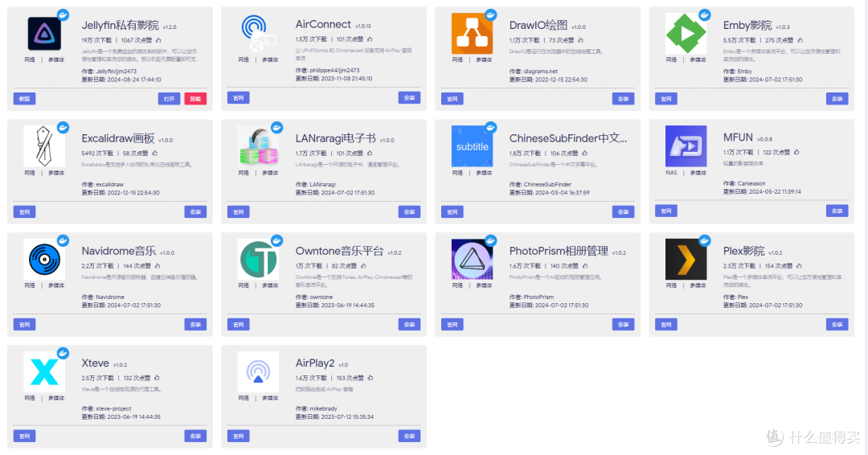This screenshot has height=455, width=868.
Task: Open the Navidrome 官网 website link
Action: point(24,324)
